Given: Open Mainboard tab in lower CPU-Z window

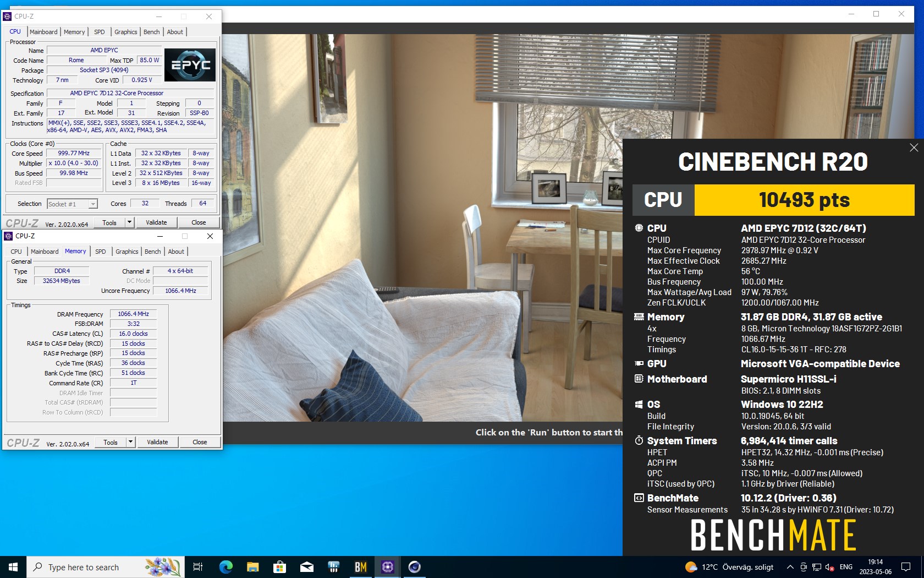Looking at the screenshot, I should 45,252.
